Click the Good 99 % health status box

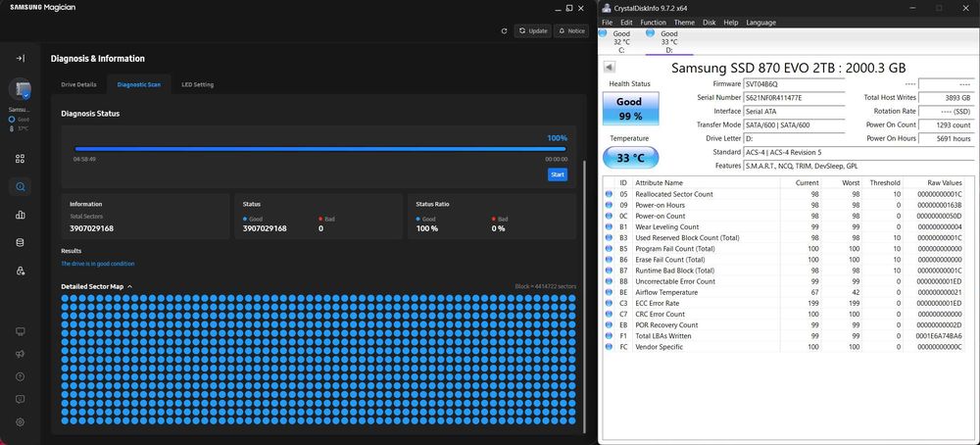click(630, 108)
